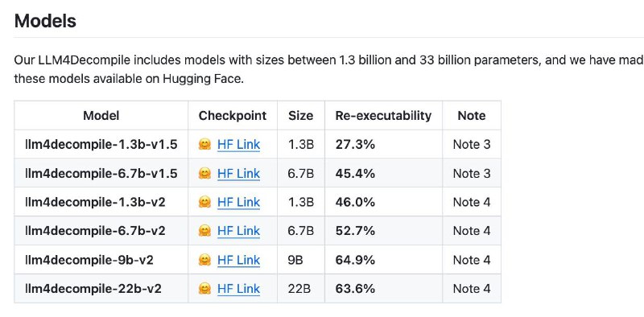Open HF Link for llm4decompile-6.7b-v1.5

click(238, 174)
